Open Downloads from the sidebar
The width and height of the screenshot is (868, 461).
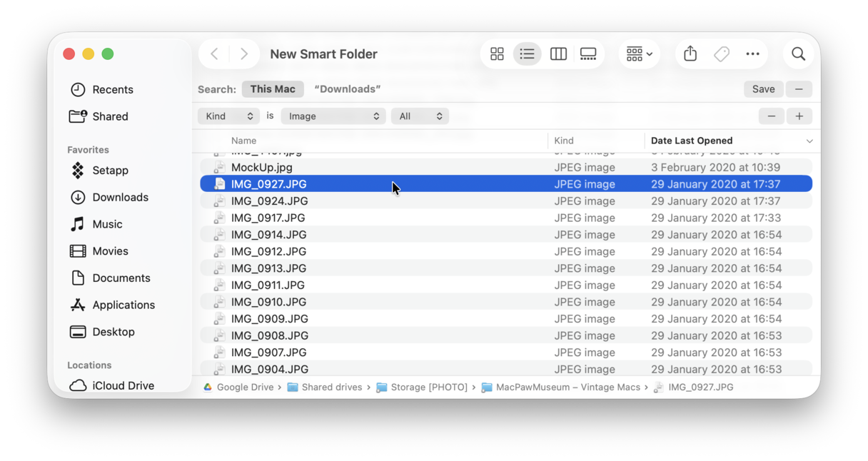(119, 197)
